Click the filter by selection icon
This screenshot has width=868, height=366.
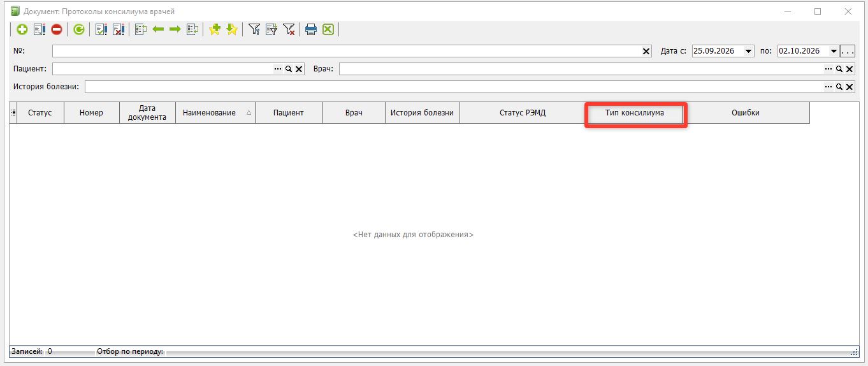(271, 29)
